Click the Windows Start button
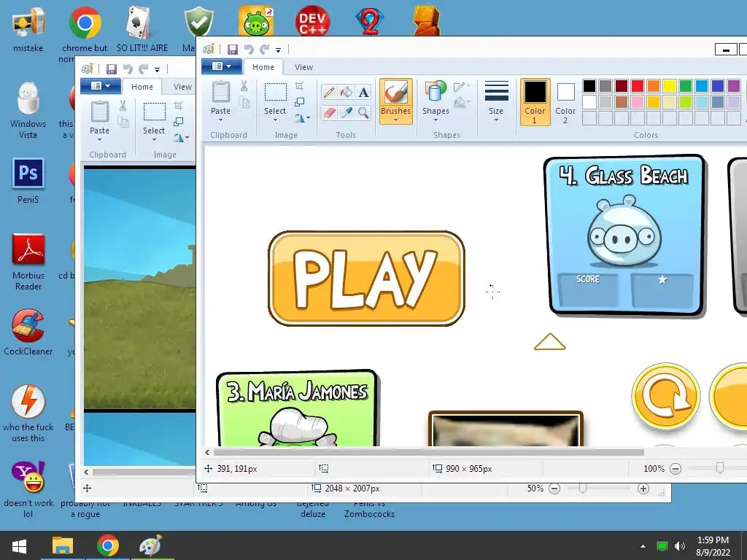 (x=20, y=545)
